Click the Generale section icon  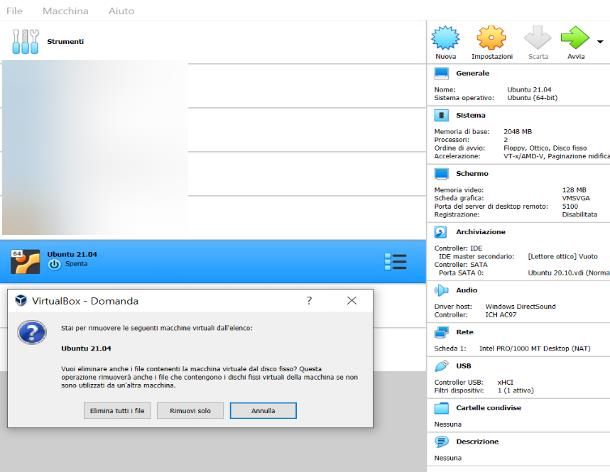click(x=442, y=74)
